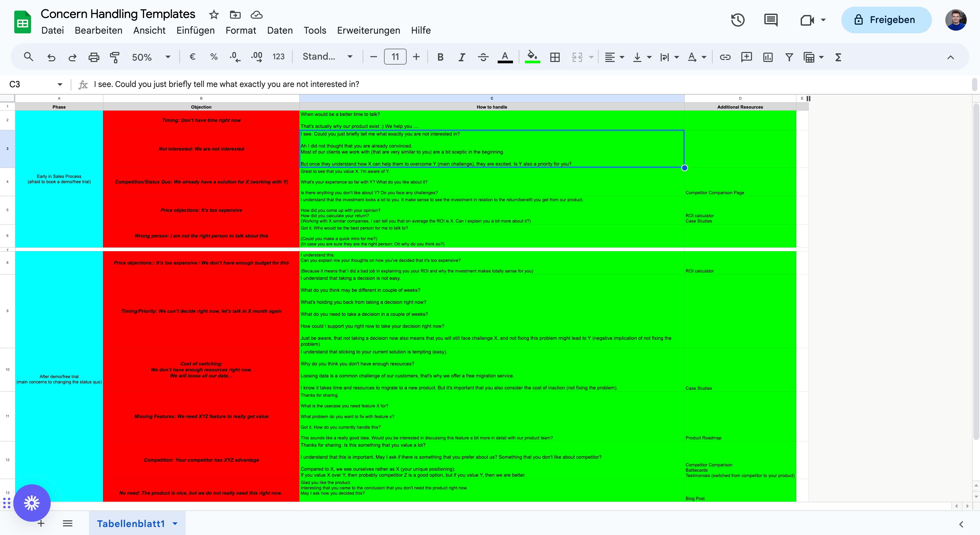Toggle strikethrough formatting
The width and height of the screenshot is (980, 535).
(x=482, y=57)
